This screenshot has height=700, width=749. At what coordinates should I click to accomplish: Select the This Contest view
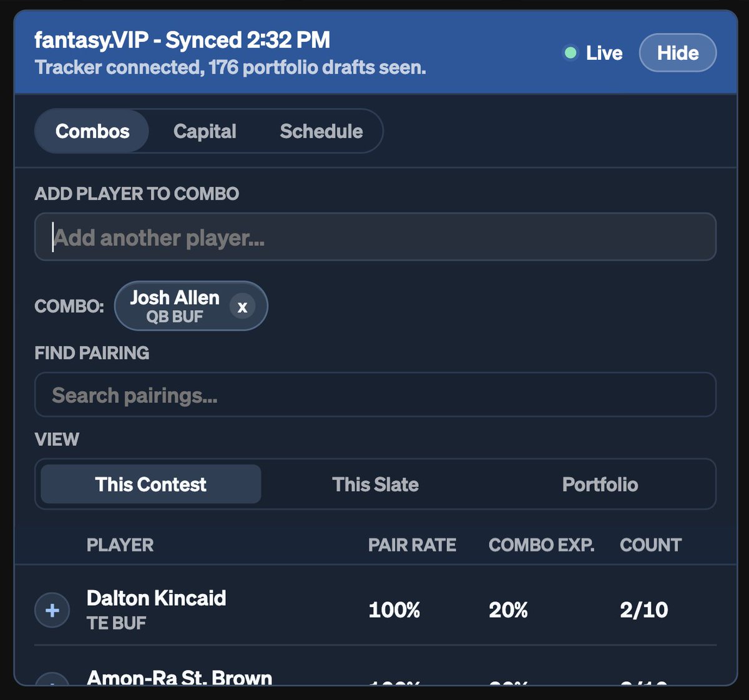click(x=151, y=484)
